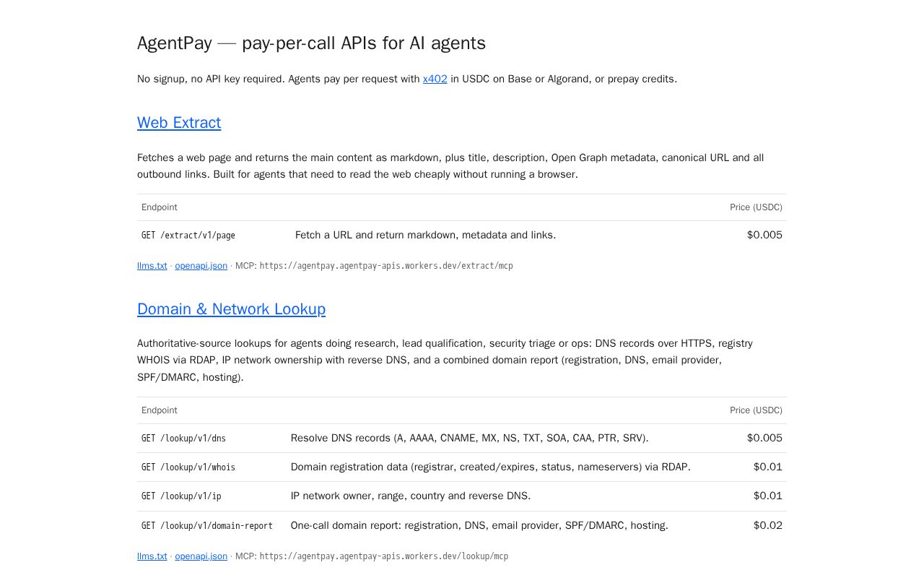The image size is (924, 578).
Task: Click the $0.005 price in the extract page row
Action: (x=764, y=235)
